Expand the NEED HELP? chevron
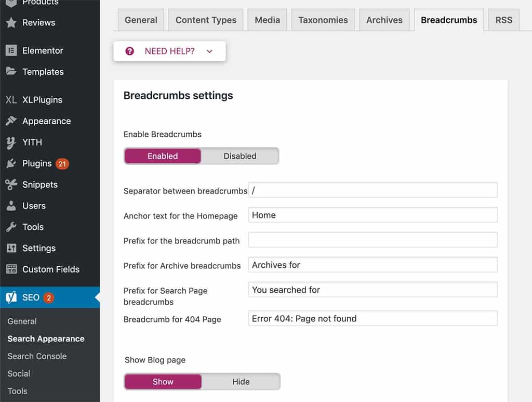 pos(210,51)
